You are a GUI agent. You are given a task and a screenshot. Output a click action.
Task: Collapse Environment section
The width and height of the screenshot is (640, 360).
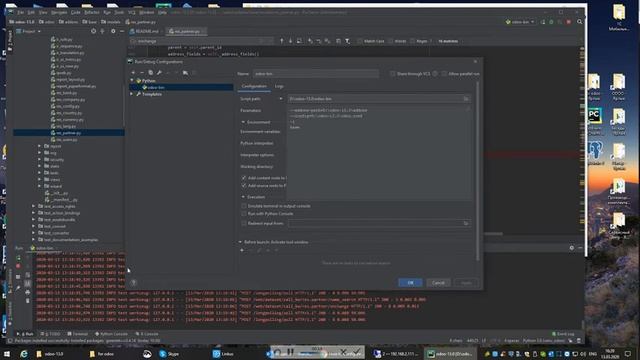(x=243, y=122)
